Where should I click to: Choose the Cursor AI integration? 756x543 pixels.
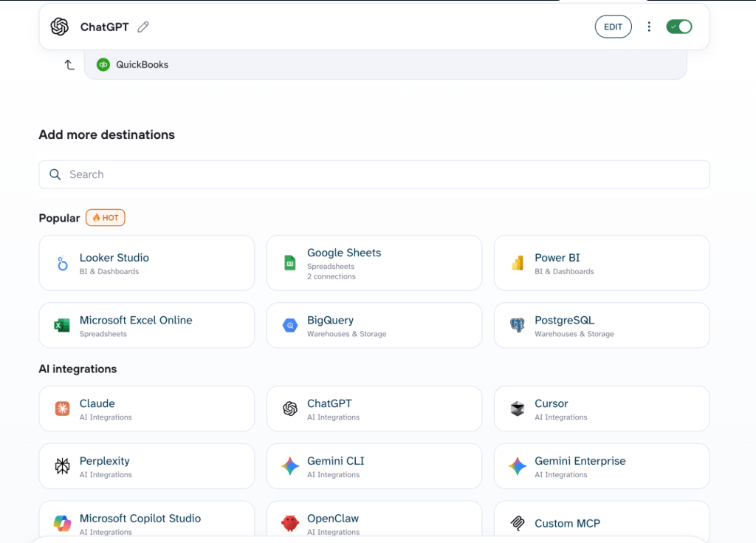tap(602, 409)
